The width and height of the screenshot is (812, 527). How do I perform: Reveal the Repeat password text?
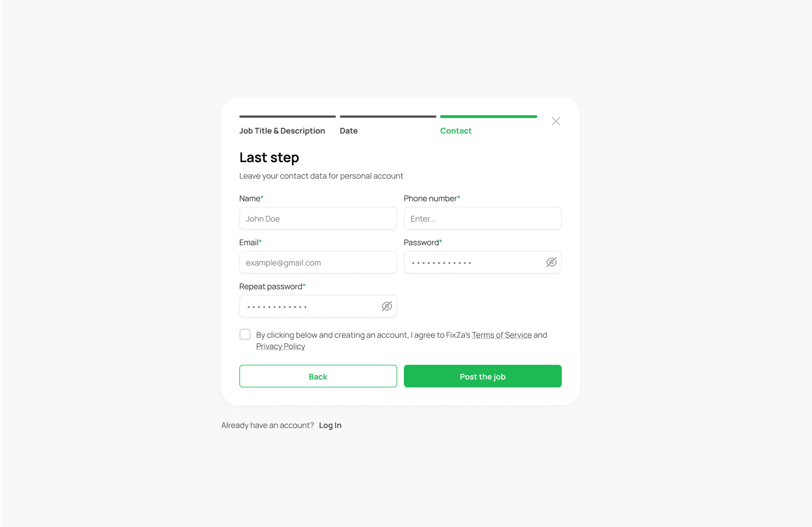click(387, 306)
